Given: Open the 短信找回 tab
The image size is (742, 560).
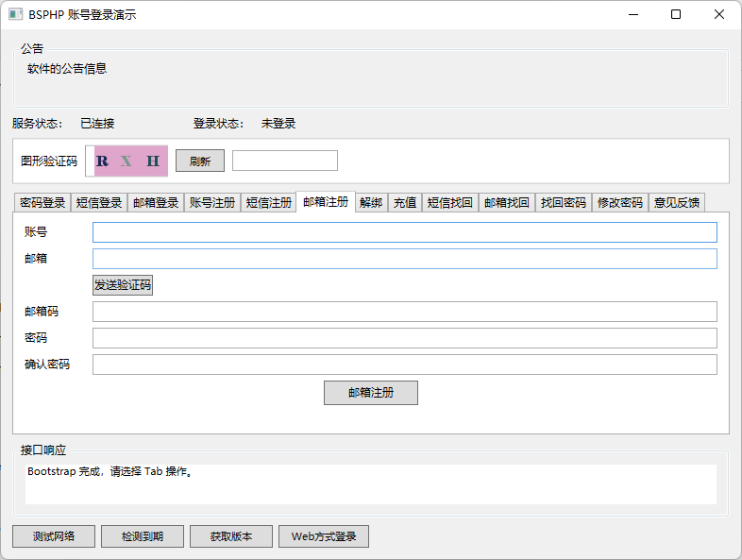Looking at the screenshot, I should pos(450,203).
